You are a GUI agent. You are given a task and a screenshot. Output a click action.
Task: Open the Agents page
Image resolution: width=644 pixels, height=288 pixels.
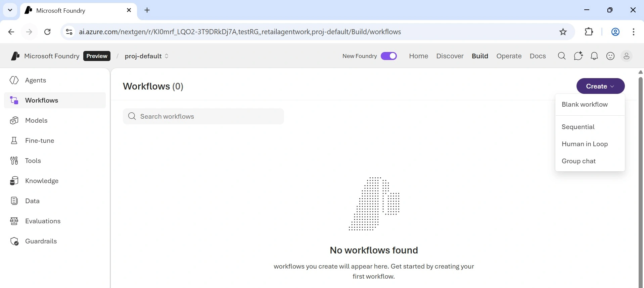point(55,80)
